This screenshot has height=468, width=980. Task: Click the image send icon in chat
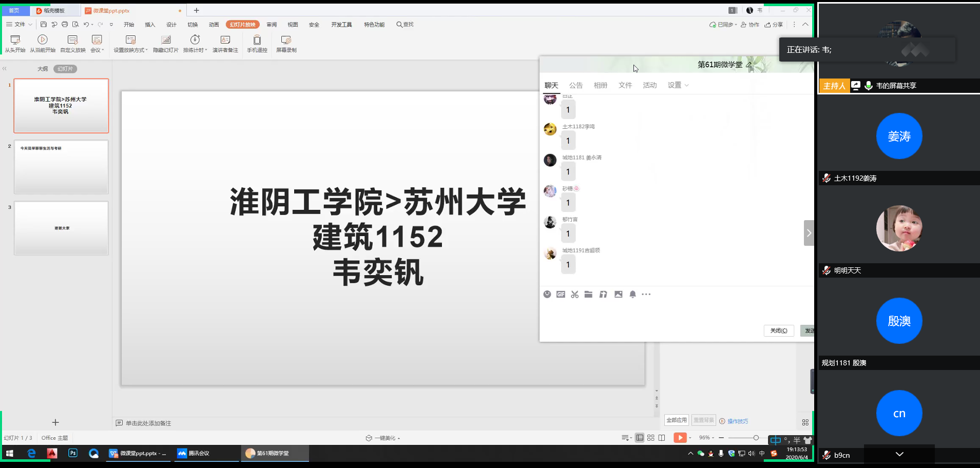[618, 295]
